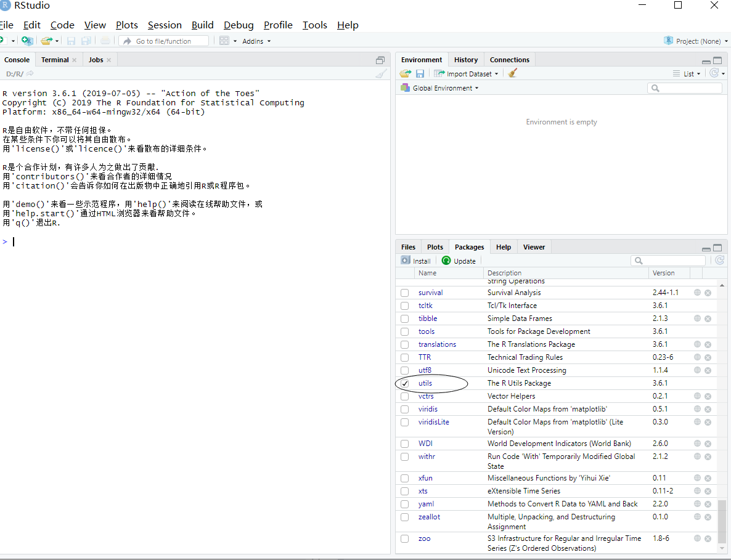Load workspace using Environment folder icon
The image size is (731, 560).
click(405, 73)
